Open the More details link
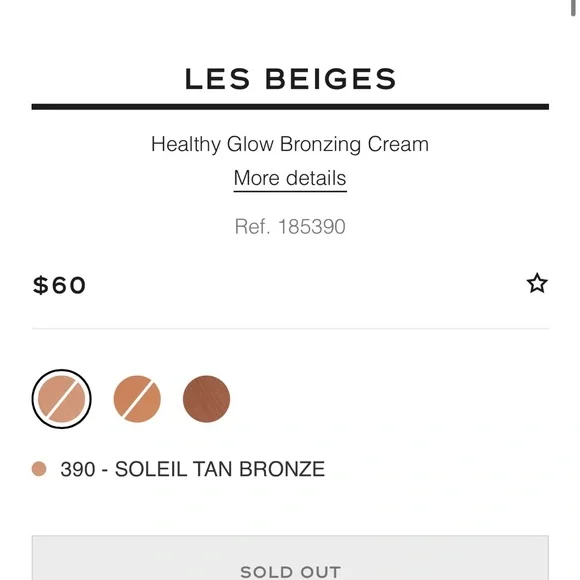580x580 pixels. tap(290, 178)
